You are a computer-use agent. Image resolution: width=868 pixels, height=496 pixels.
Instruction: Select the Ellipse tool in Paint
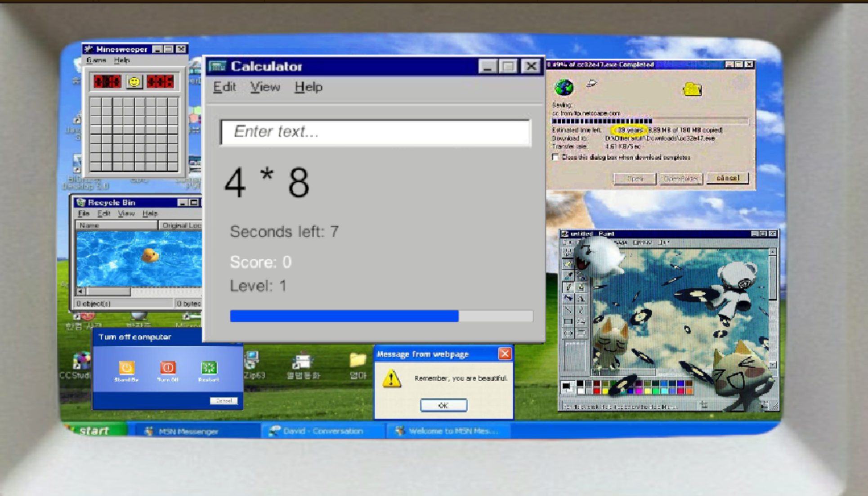(x=568, y=334)
